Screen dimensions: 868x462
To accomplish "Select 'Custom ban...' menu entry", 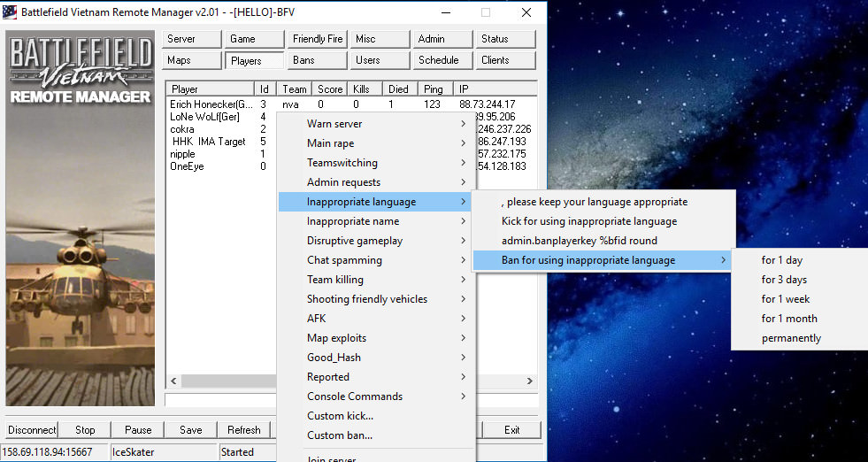I will (340, 435).
